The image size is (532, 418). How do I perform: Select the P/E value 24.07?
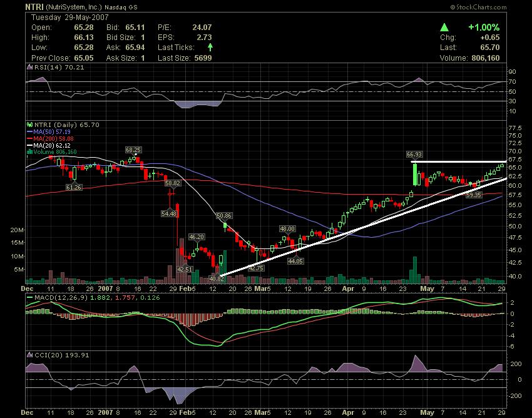pyautogui.click(x=202, y=28)
